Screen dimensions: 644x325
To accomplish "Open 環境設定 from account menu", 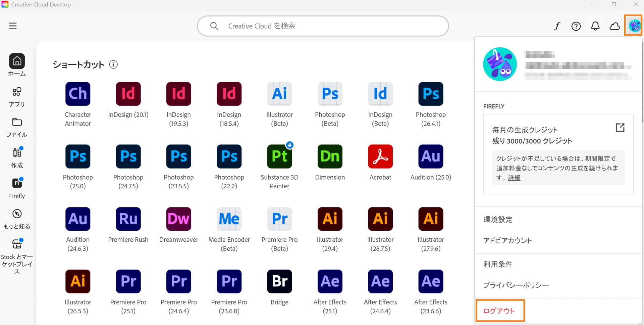I will pyautogui.click(x=498, y=220).
